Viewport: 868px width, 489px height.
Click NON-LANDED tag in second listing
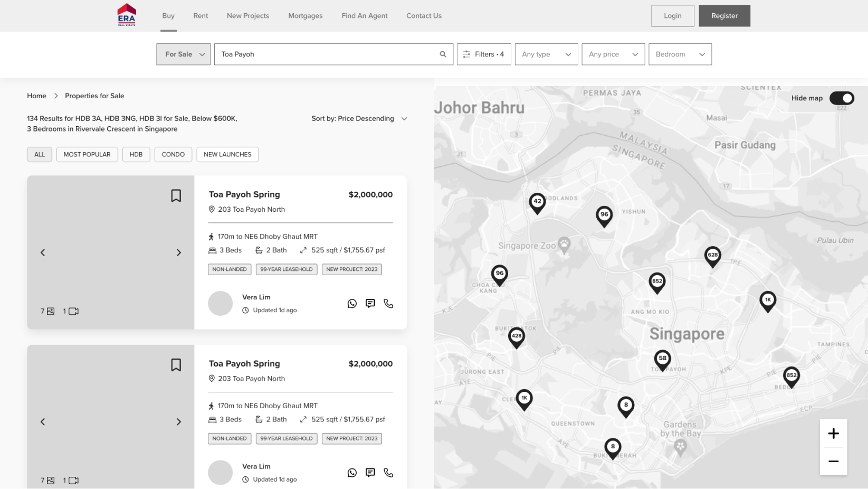(230, 438)
